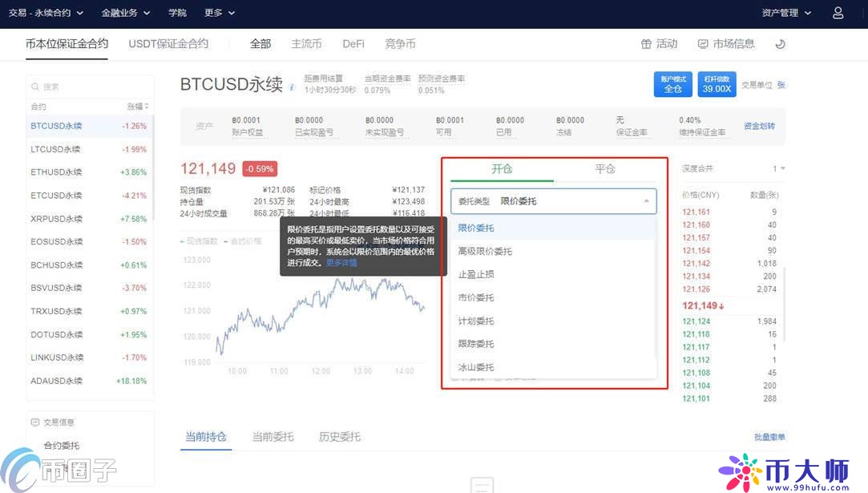Click the market info chart icon
This screenshot has height=493, width=868.
click(703, 44)
